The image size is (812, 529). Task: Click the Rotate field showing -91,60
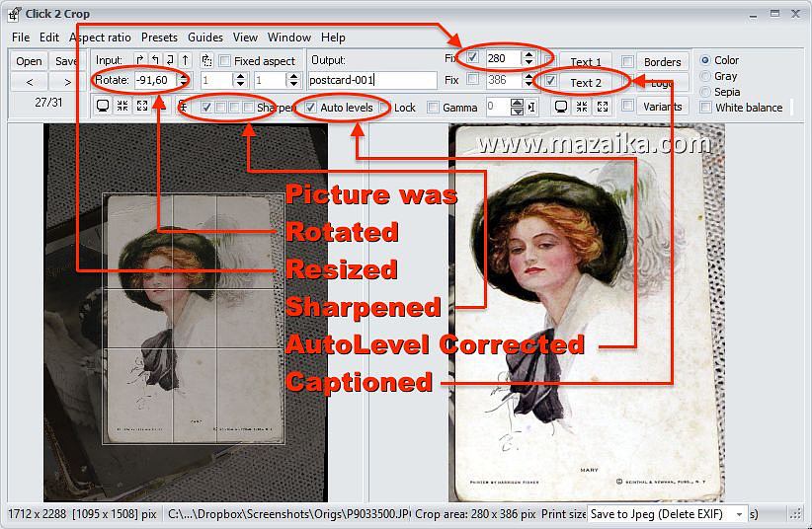pos(156,80)
